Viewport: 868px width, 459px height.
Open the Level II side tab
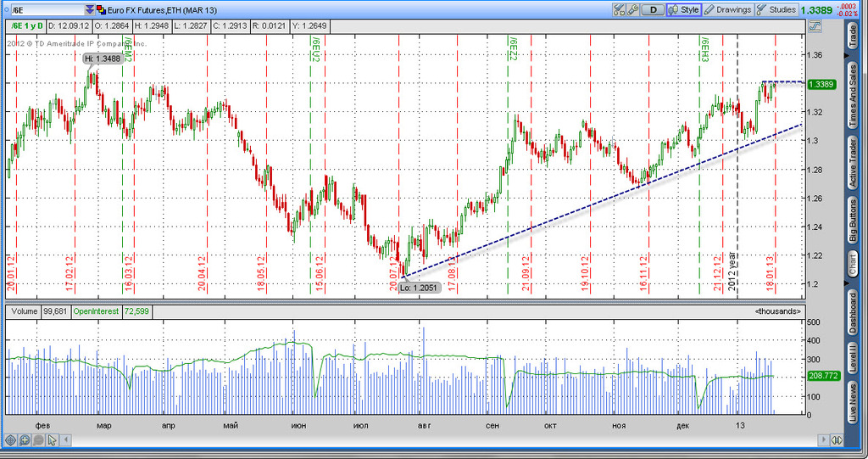pyautogui.click(x=853, y=357)
